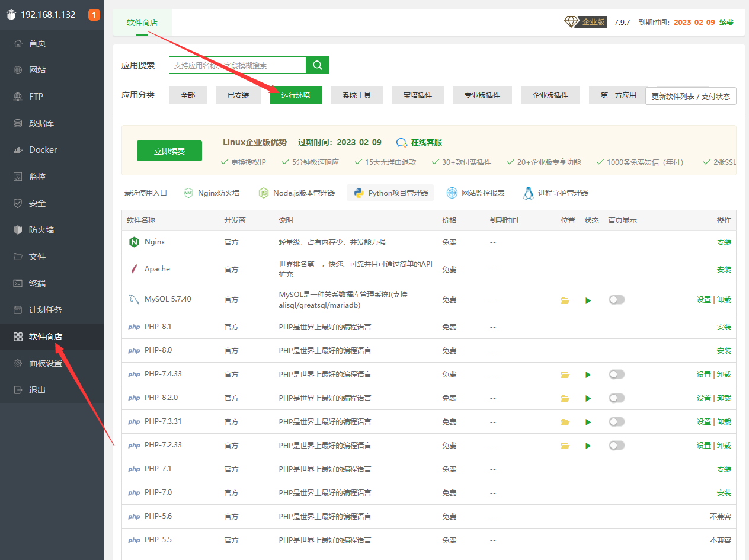Click PHP-7.4.33 status play icon
The height and width of the screenshot is (560, 749).
coord(588,375)
